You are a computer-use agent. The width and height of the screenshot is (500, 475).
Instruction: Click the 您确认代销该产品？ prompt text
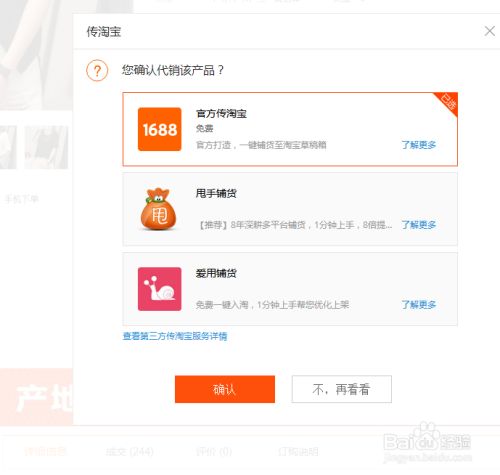click(x=173, y=70)
